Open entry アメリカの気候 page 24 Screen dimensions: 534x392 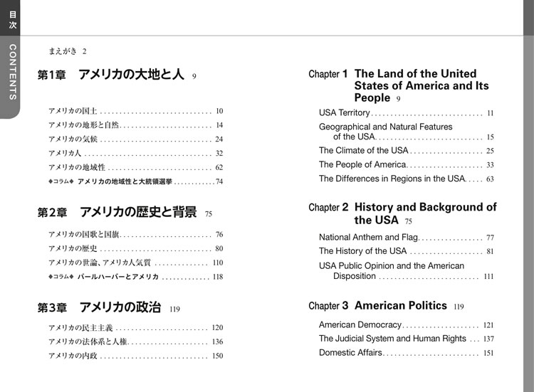tap(135, 139)
